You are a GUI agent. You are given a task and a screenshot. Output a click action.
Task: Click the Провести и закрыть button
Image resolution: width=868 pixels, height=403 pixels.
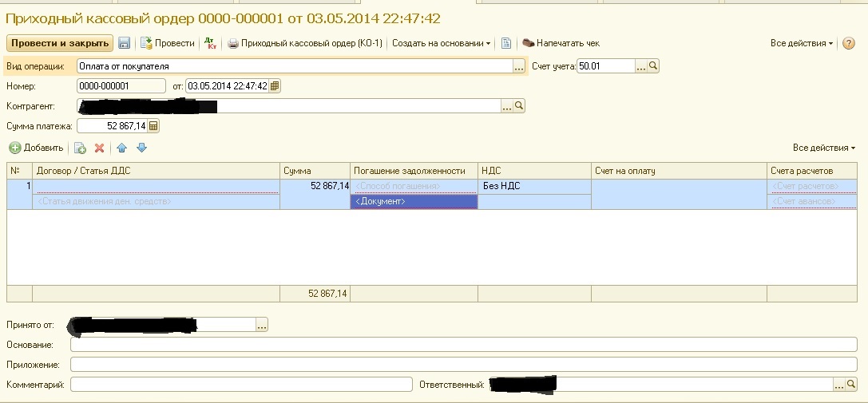click(x=60, y=44)
